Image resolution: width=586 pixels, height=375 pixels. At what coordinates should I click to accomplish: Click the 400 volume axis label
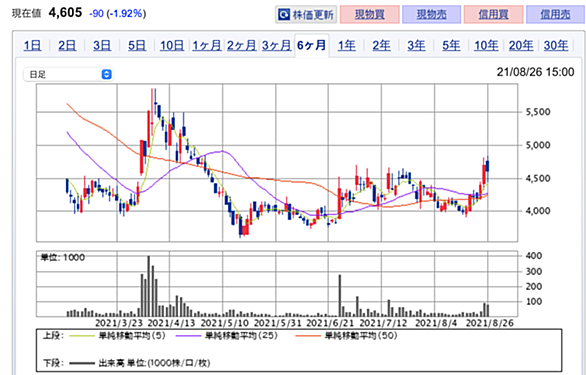[534, 256]
